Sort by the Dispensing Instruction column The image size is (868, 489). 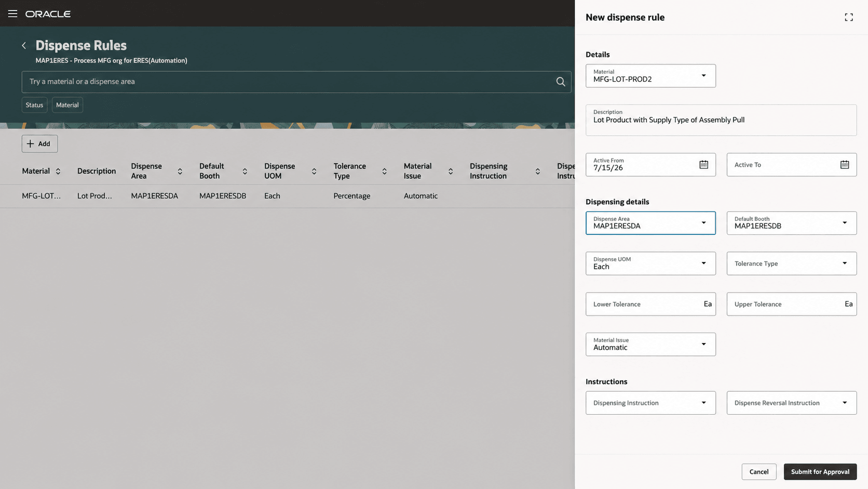(x=538, y=171)
